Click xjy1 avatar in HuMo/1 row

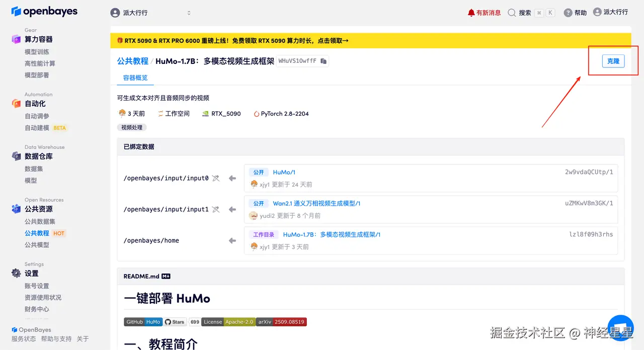[254, 185]
